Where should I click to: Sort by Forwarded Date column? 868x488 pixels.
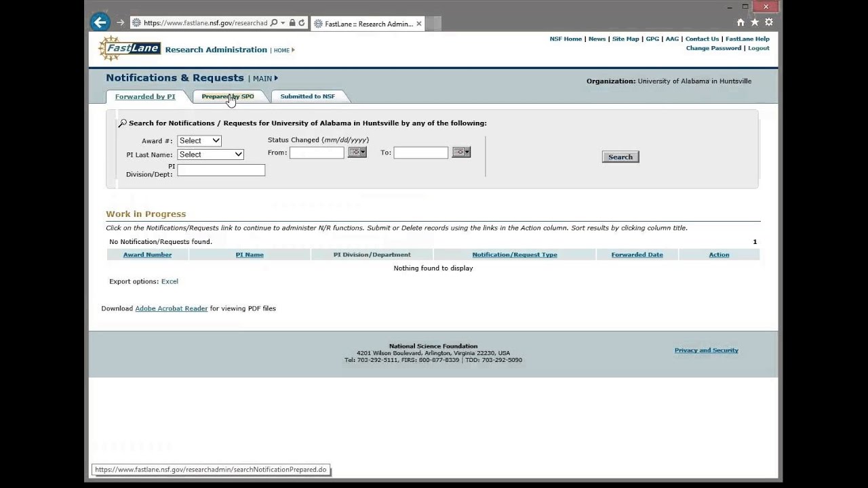tap(637, 255)
